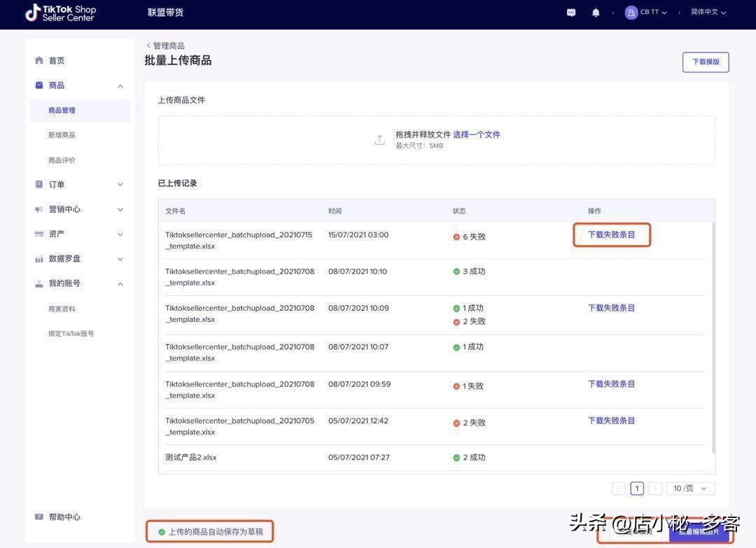Go back via 管理商品 arrow
The height and width of the screenshot is (548, 756).
pyautogui.click(x=148, y=45)
